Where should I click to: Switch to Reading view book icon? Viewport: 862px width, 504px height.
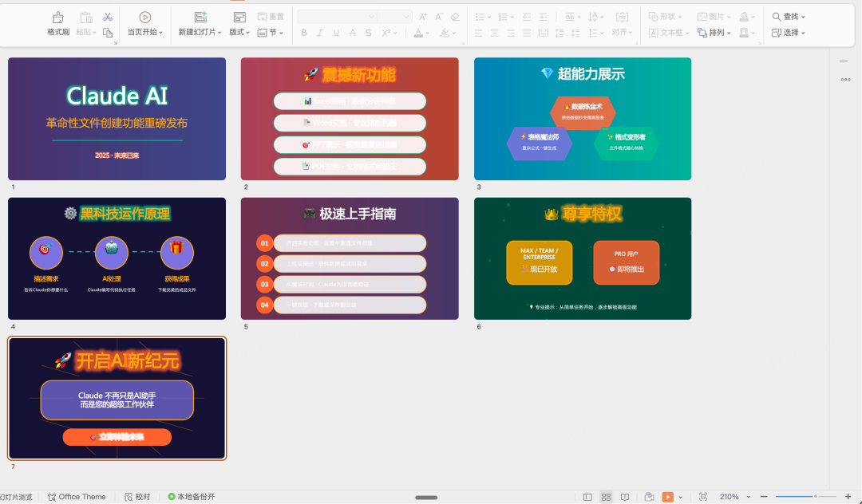coord(625,497)
